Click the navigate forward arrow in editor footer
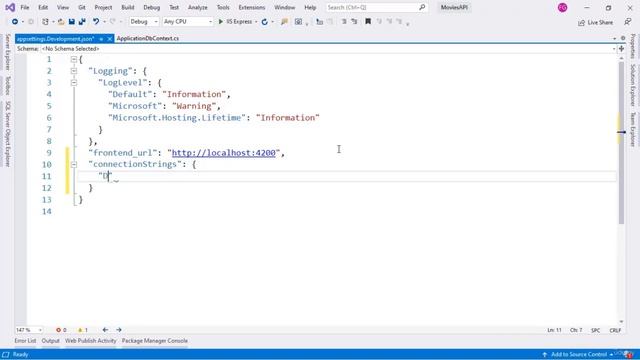This screenshot has width=640, height=360. pos(119,330)
